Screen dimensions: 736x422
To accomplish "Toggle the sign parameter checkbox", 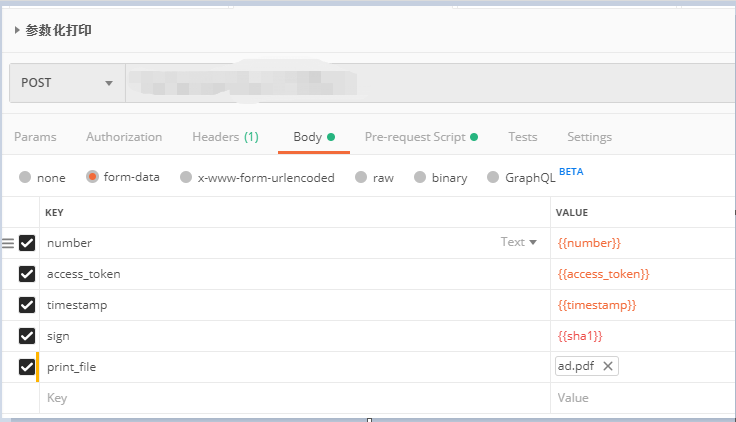I will pyautogui.click(x=27, y=336).
